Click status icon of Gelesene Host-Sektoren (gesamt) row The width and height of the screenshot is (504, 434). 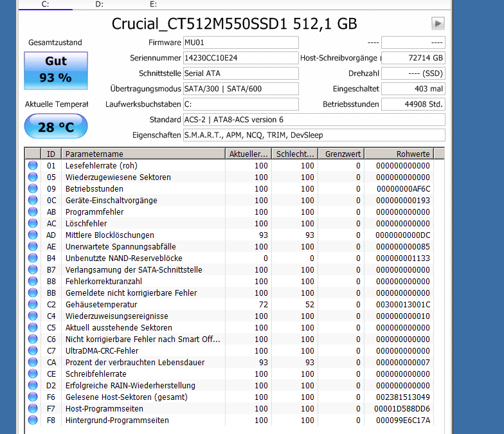coord(33,397)
